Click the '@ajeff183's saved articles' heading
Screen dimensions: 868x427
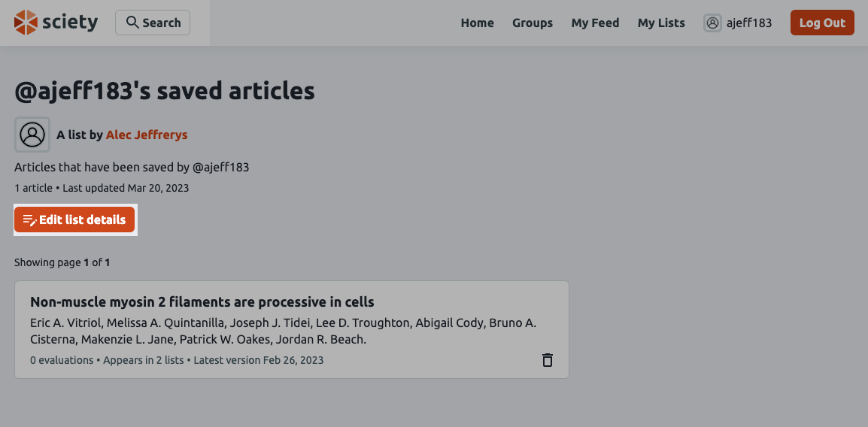pos(165,91)
